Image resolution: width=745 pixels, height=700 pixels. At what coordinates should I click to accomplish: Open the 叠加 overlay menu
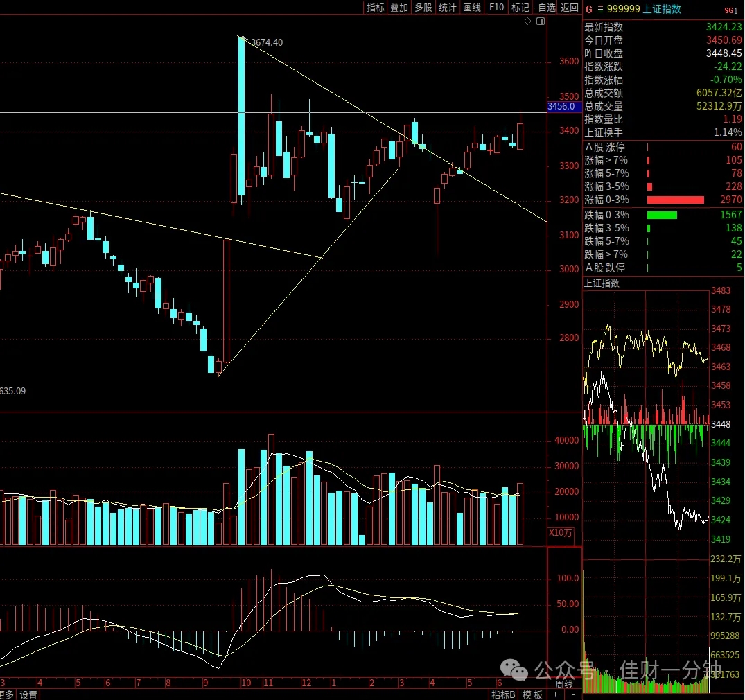point(399,7)
